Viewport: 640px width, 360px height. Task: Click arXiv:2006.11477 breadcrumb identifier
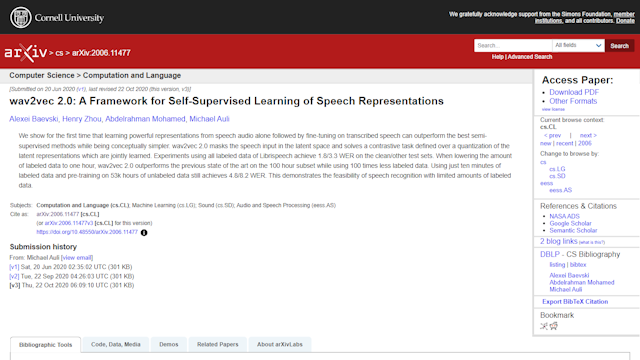coord(101,53)
